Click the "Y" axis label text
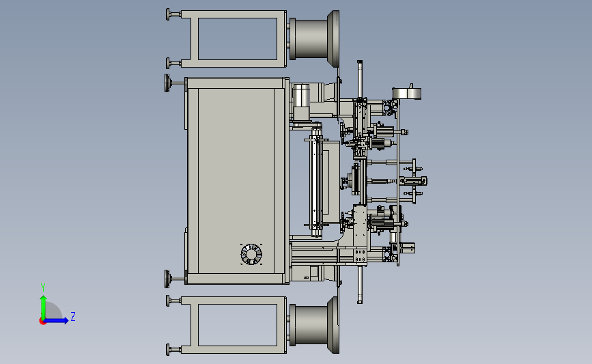This screenshot has height=364, width=592. [x=43, y=288]
